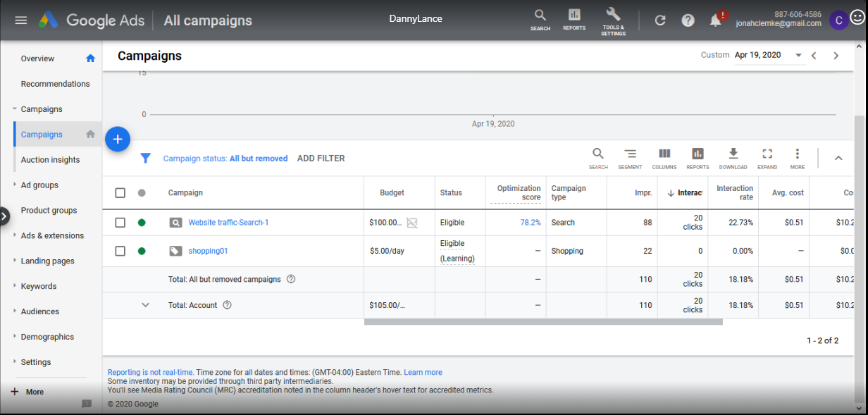Open Demographics in the sidebar
The height and width of the screenshot is (415, 868).
tap(47, 337)
